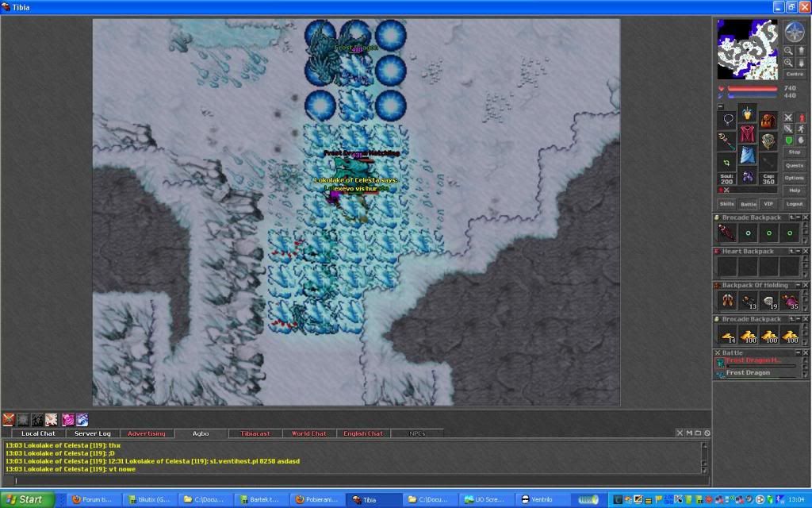
Task: Switch to Server Log tab
Action: 93,433
